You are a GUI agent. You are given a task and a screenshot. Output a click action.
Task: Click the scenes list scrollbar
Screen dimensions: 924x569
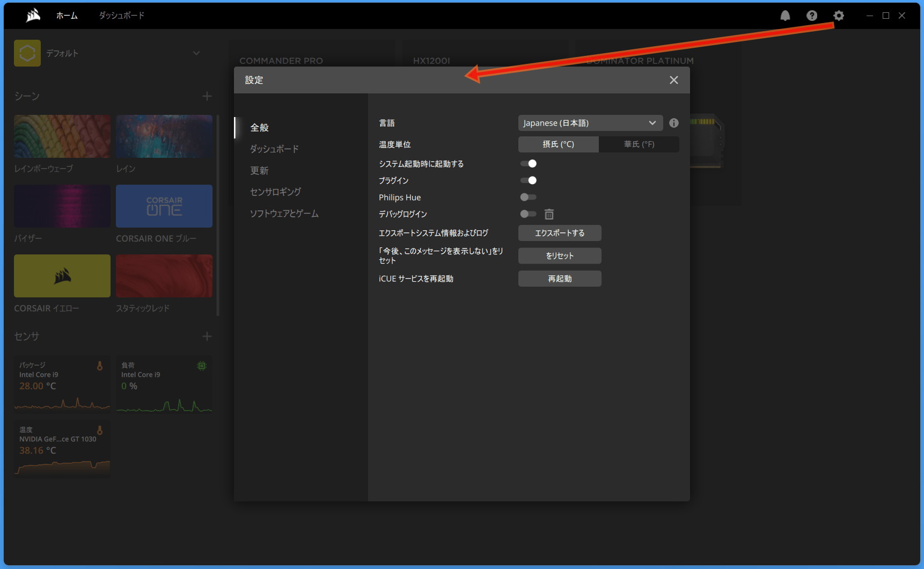click(x=218, y=215)
